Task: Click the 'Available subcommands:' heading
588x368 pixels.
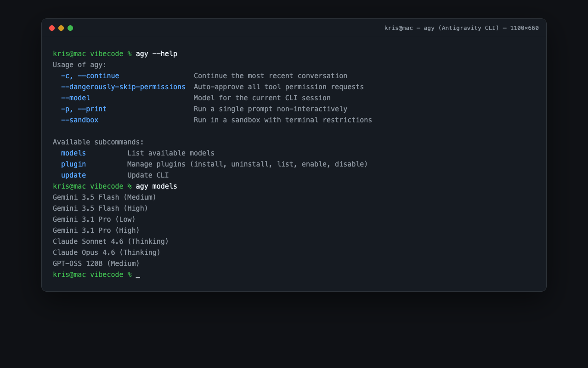Action: 98,142
